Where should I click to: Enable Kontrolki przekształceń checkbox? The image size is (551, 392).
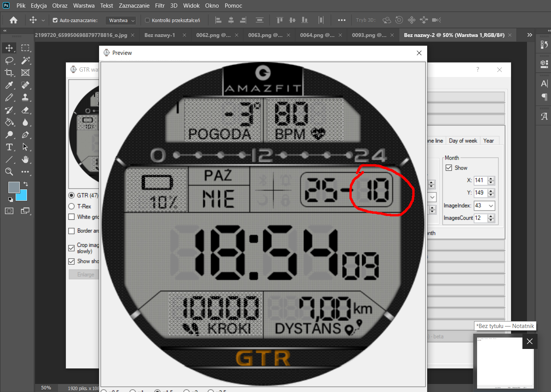[147, 20]
